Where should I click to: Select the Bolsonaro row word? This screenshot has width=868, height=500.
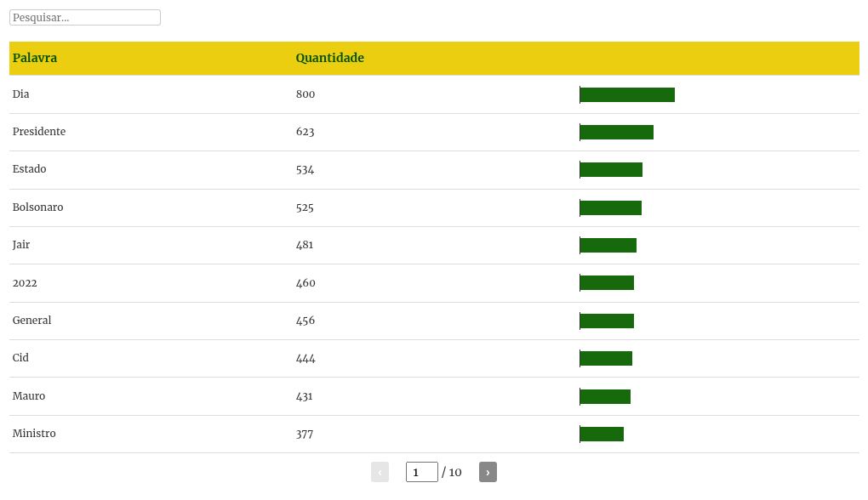click(37, 207)
